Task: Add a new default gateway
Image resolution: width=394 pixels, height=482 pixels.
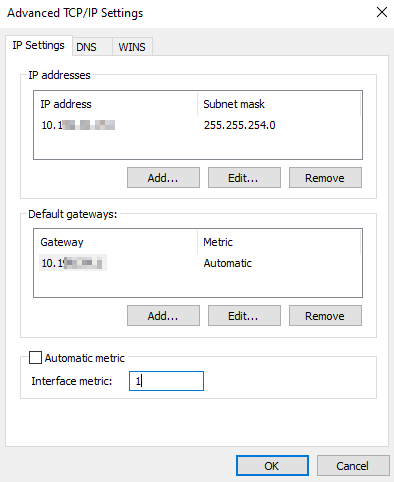Action: [x=163, y=316]
